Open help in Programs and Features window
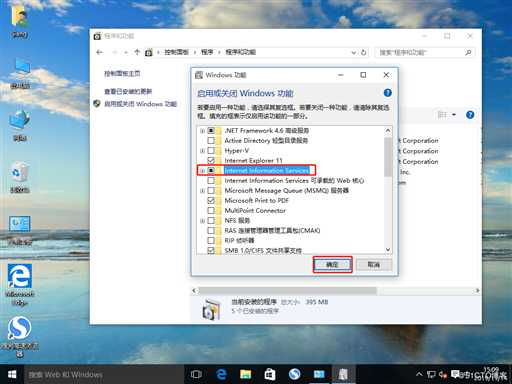This screenshot has height=384, width=512. click(x=470, y=115)
